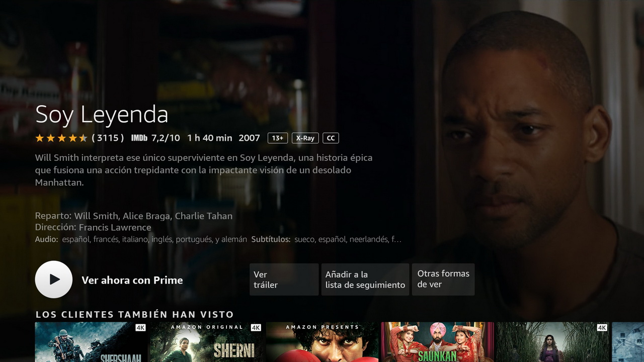The image size is (644, 362).
Task: Open the Shershaah movie thumbnail
Action: (91, 342)
